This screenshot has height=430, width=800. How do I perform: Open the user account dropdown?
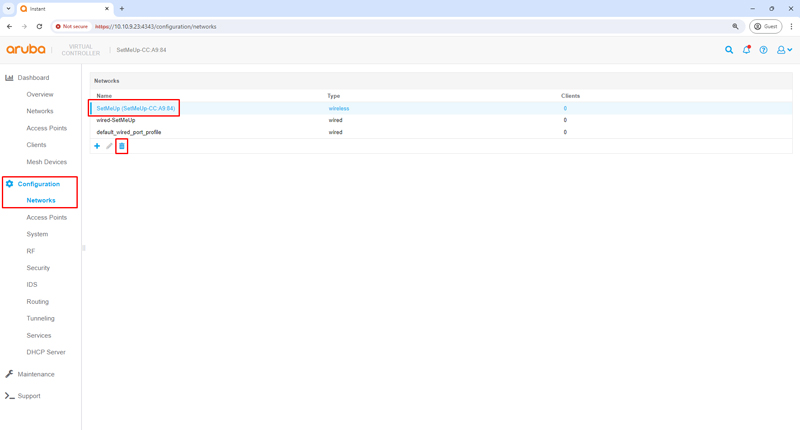pyautogui.click(x=784, y=50)
